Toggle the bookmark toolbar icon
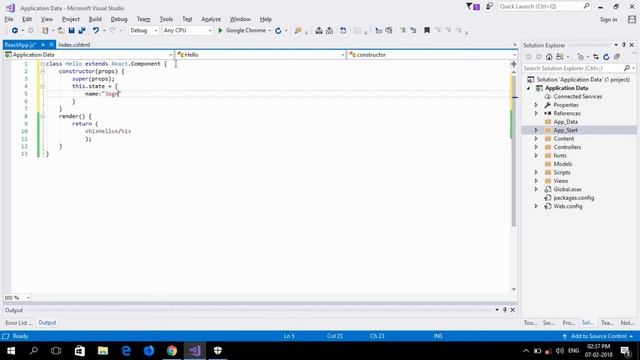This screenshot has height=360, width=640. click(427, 31)
